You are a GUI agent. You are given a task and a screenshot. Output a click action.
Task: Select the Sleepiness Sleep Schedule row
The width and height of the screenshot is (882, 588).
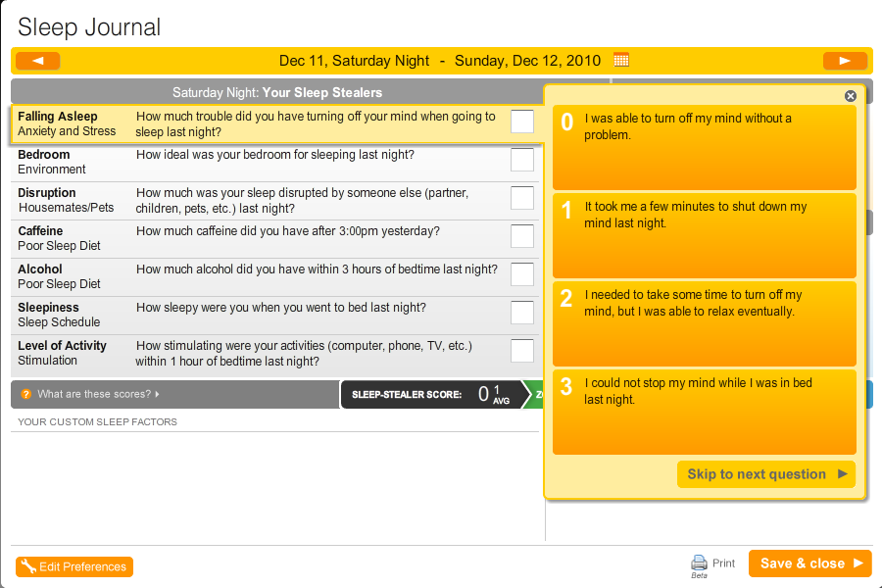(274, 316)
